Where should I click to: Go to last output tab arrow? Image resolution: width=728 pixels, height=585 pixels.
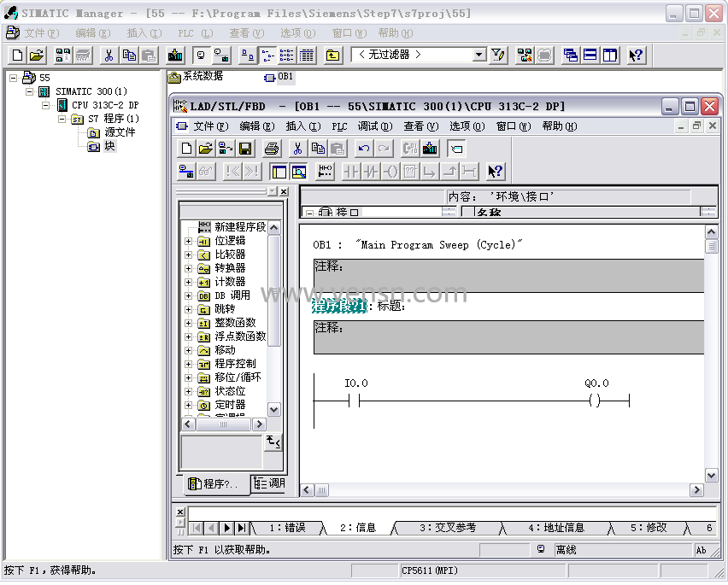pos(242,528)
